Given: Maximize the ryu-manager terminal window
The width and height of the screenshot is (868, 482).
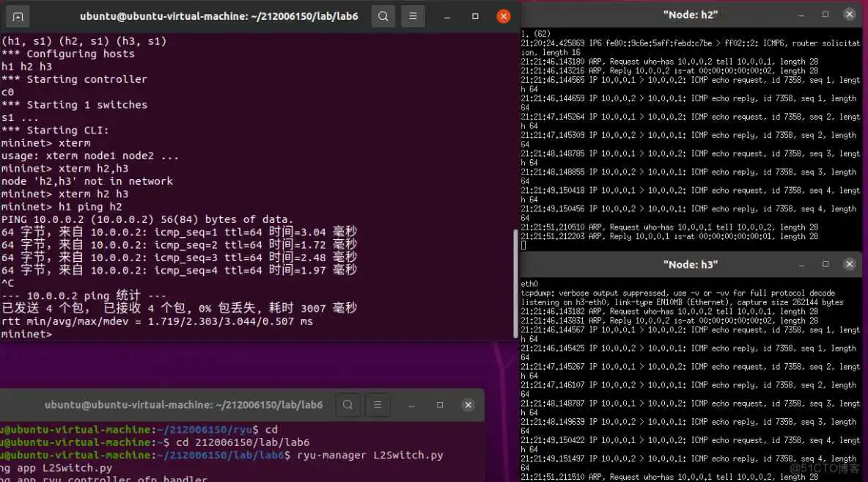Looking at the screenshot, I should coord(440,404).
